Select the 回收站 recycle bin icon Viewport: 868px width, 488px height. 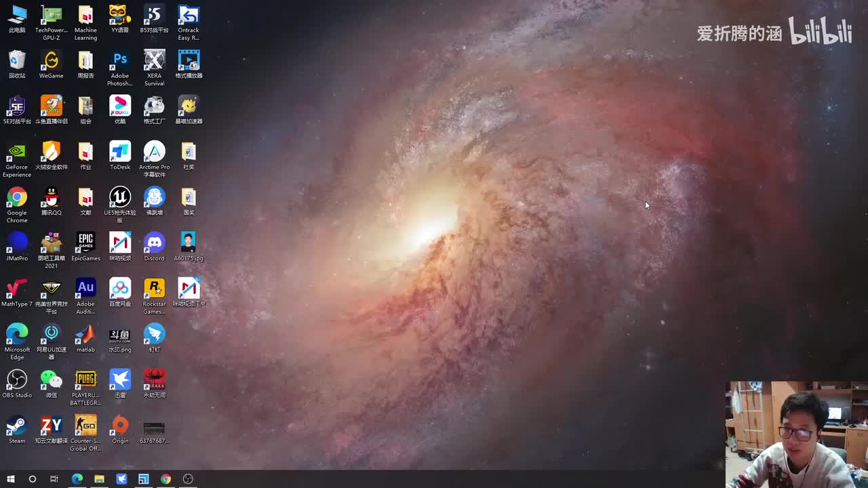(x=17, y=65)
